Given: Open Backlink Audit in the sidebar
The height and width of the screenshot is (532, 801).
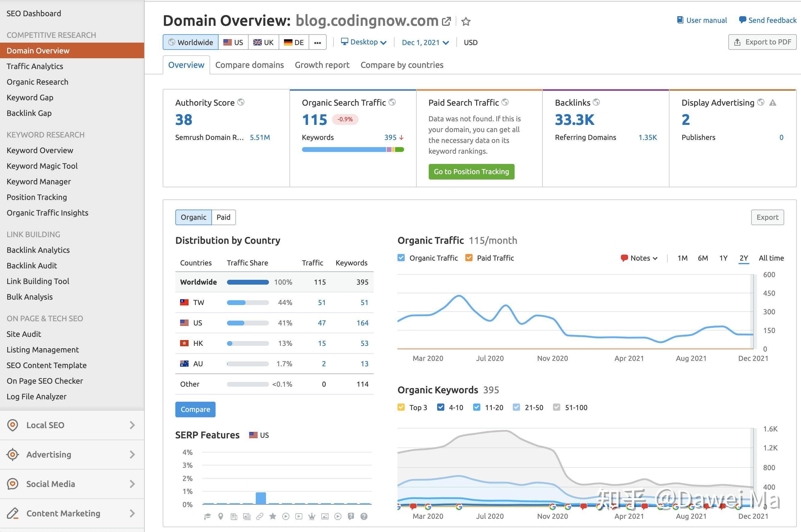Looking at the screenshot, I should [x=32, y=266].
